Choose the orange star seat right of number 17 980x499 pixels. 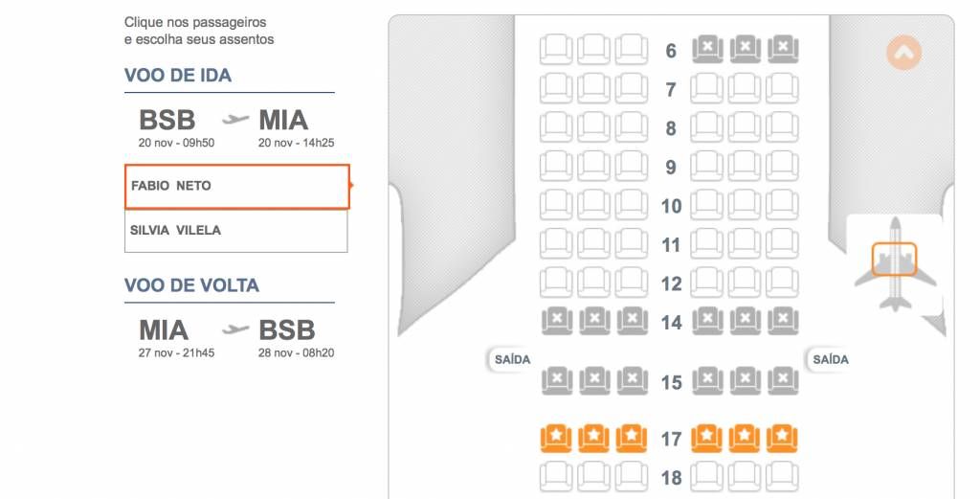point(707,439)
